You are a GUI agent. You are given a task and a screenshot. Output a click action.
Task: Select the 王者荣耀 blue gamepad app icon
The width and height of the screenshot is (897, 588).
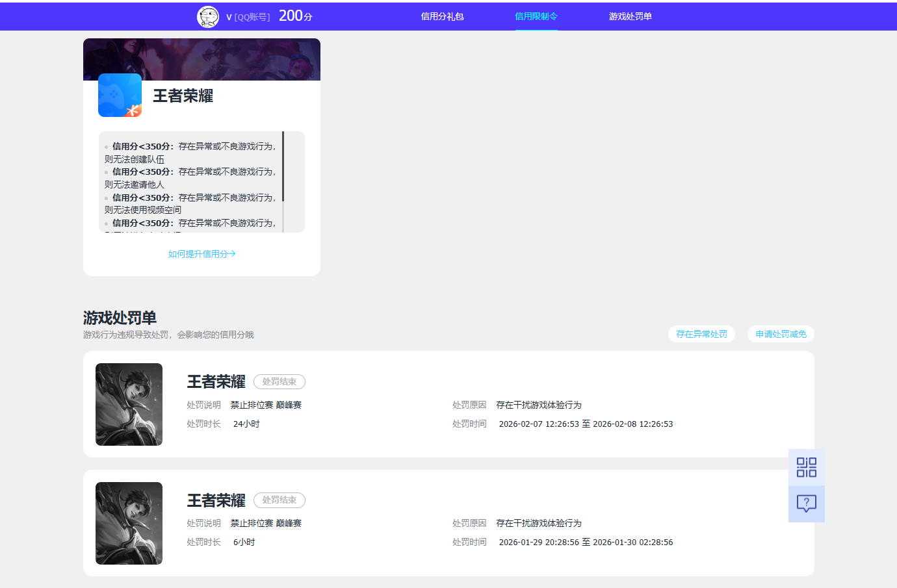[x=120, y=95]
